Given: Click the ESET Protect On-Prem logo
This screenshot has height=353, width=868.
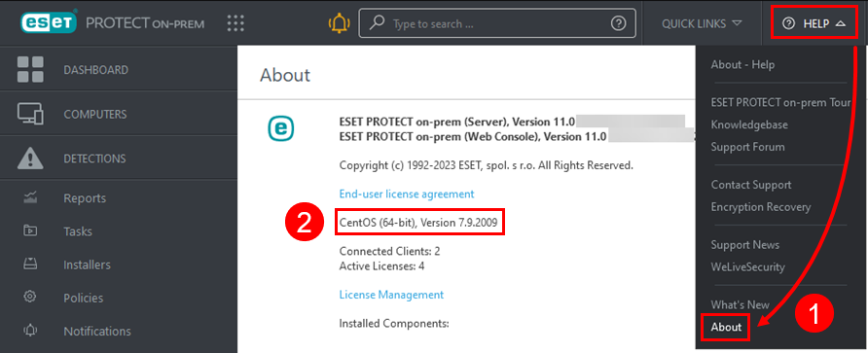Looking at the screenshot, I should coord(112,23).
